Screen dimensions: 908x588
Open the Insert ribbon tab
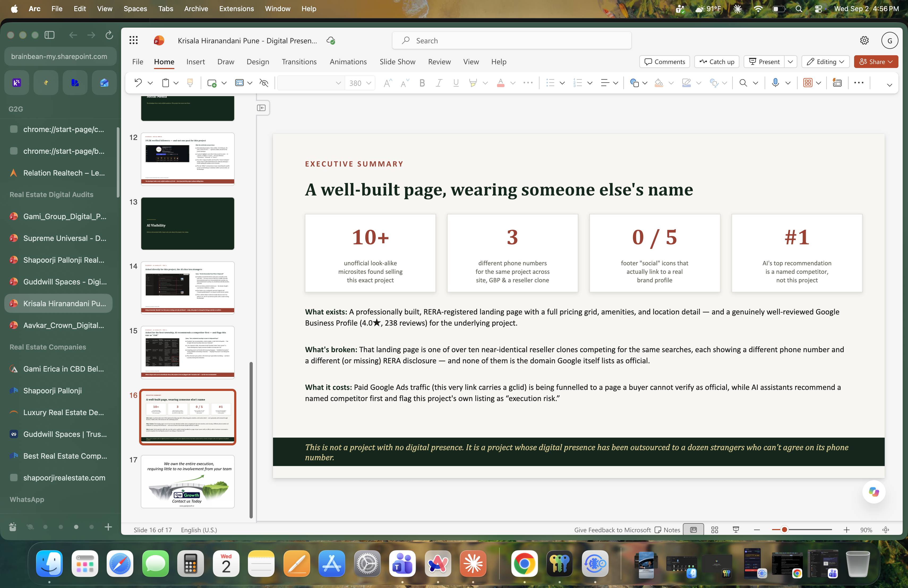(195, 62)
